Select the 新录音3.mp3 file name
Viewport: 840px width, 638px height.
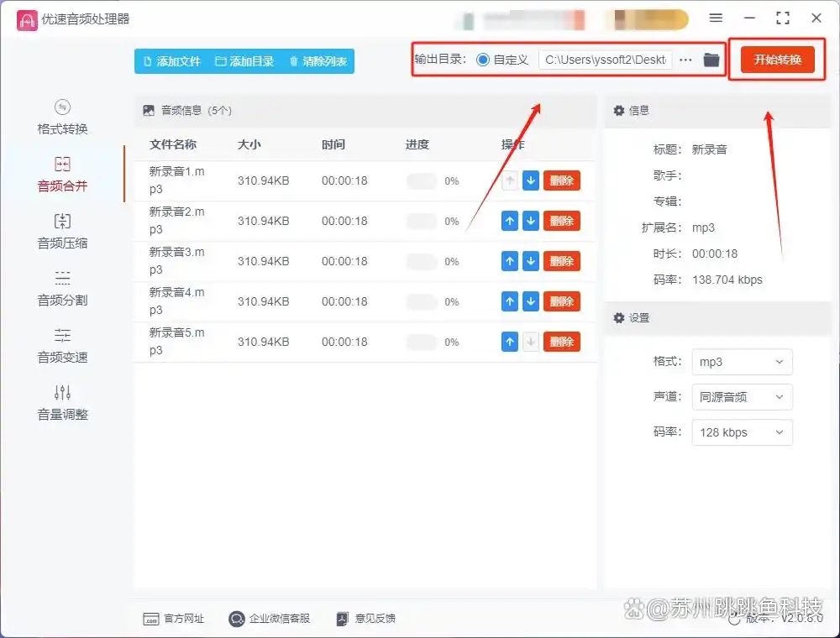click(176, 261)
